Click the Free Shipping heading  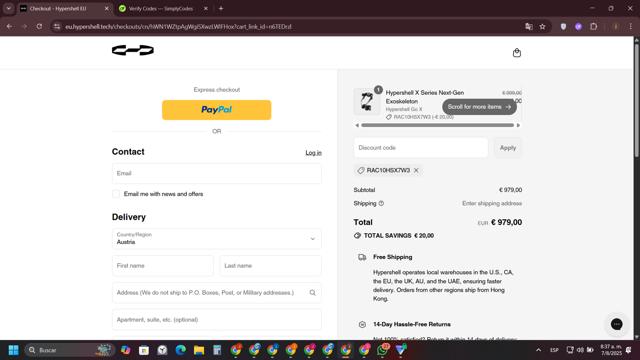click(x=392, y=257)
